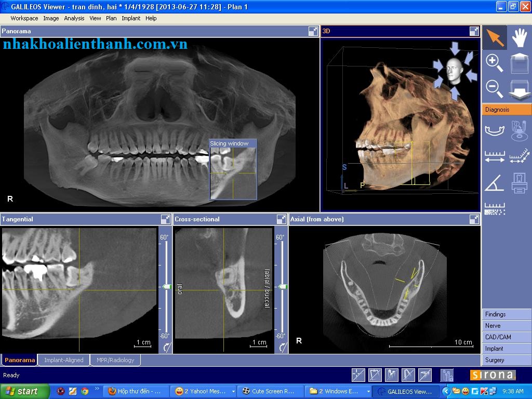The height and width of the screenshot is (399, 532).
Task: Open the Analysis menu
Action: [74, 18]
